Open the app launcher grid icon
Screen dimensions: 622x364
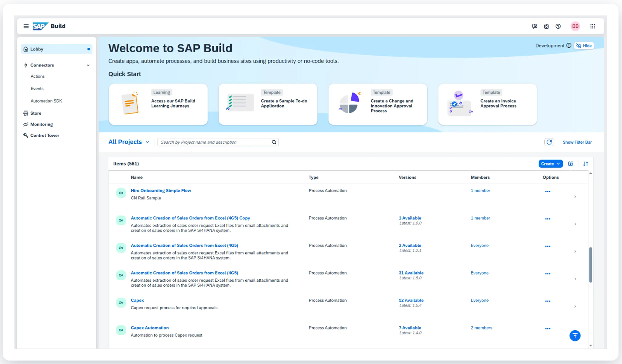click(x=592, y=26)
